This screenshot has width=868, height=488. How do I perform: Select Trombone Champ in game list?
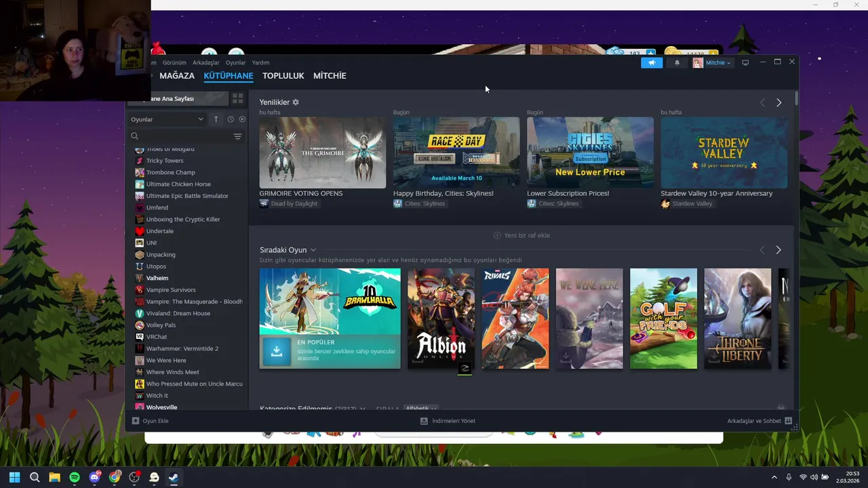tap(170, 172)
